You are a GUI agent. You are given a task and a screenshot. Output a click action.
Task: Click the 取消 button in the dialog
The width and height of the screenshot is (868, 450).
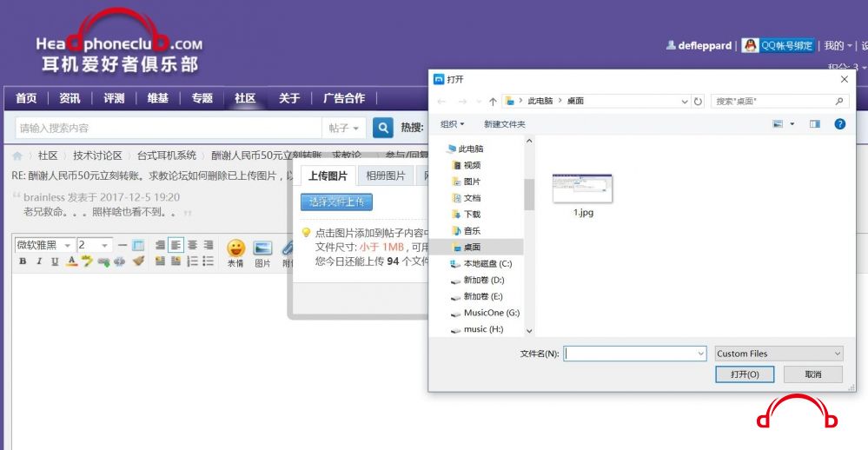pos(813,374)
